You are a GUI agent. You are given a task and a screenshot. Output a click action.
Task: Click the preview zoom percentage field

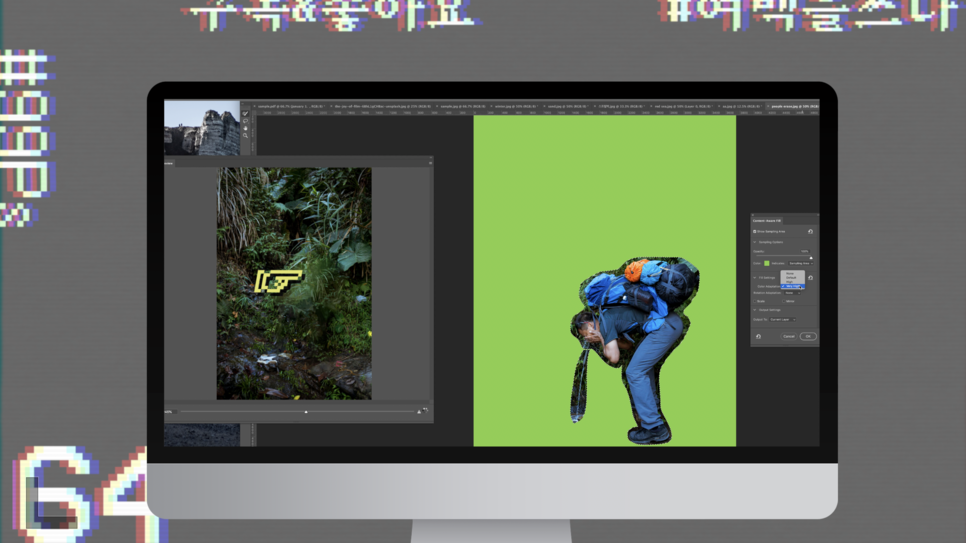point(169,412)
